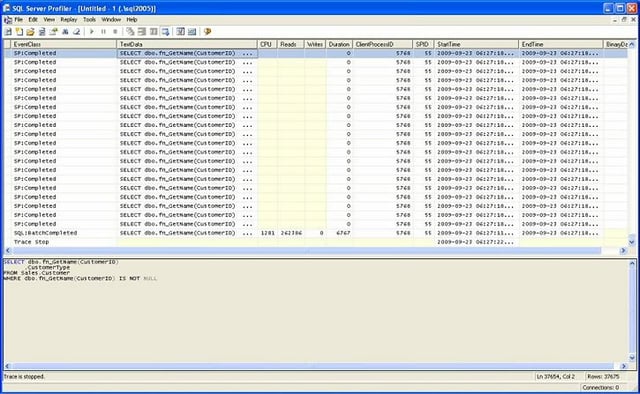
Task: Click the New Trace toolbar icon
Action: coord(8,31)
